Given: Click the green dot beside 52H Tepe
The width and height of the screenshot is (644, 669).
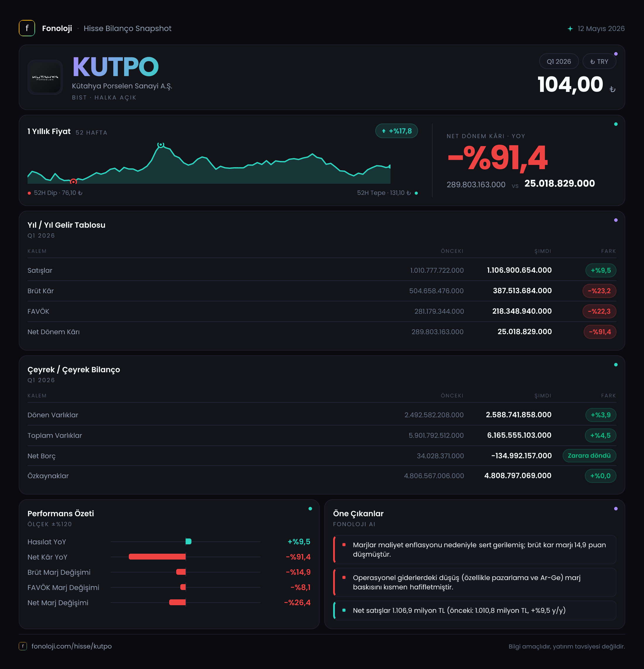Looking at the screenshot, I should point(416,193).
